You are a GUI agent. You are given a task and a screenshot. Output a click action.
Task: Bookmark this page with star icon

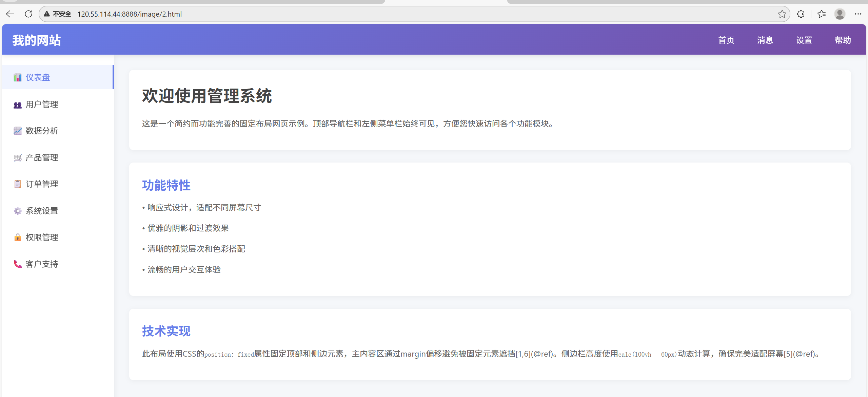click(x=782, y=14)
